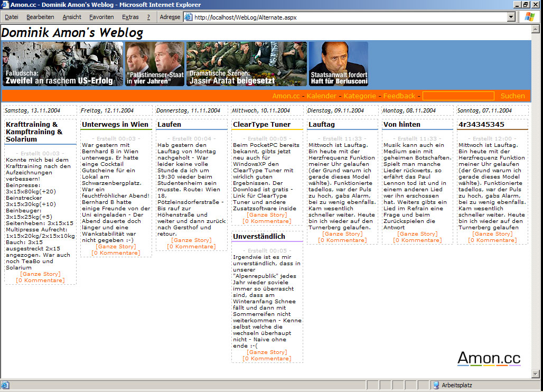The height and width of the screenshot is (392, 543).
Task: Open Ganze Story for Unterwegs in Wien
Action: point(116,247)
